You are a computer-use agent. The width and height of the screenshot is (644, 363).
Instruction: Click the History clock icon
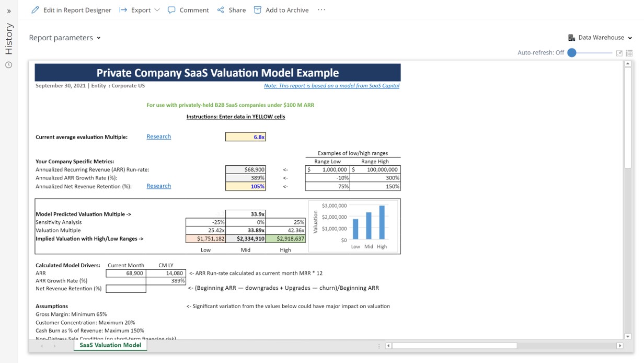pyautogui.click(x=8, y=65)
